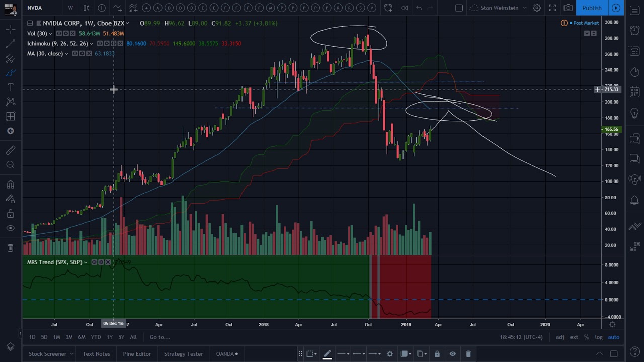Expand the NVIDIA CORP symbol legend arrow
The height and width of the screenshot is (362, 644).
click(128, 23)
